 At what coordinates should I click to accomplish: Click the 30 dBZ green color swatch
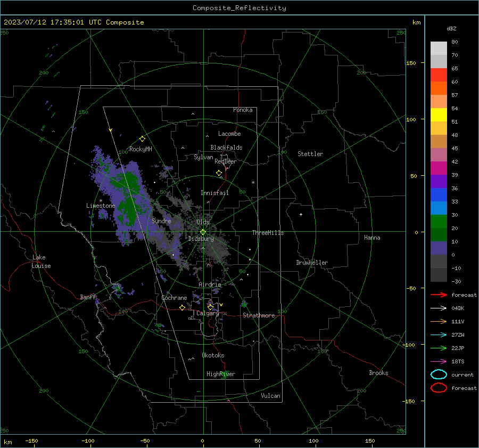439,222
